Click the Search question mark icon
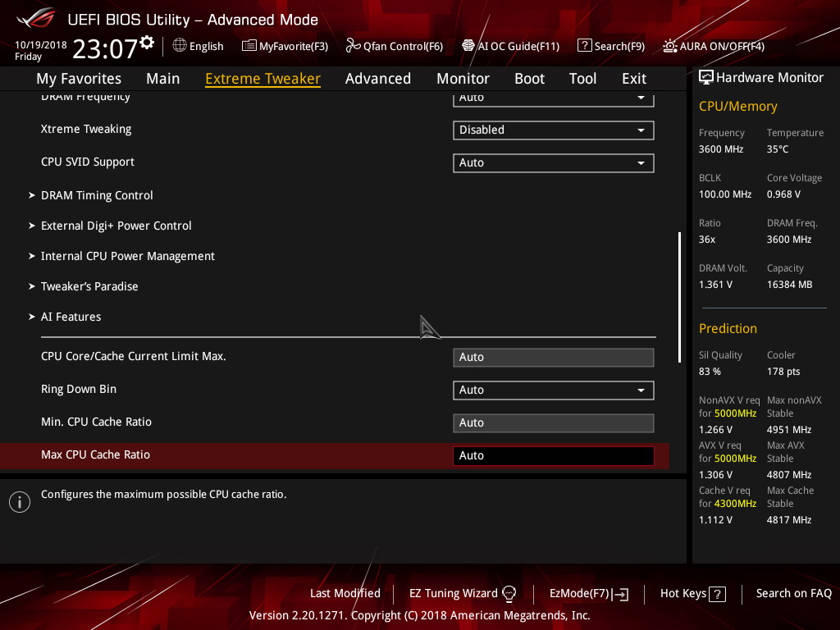The height and width of the screenshot is (630, 840). pos(584,46)
